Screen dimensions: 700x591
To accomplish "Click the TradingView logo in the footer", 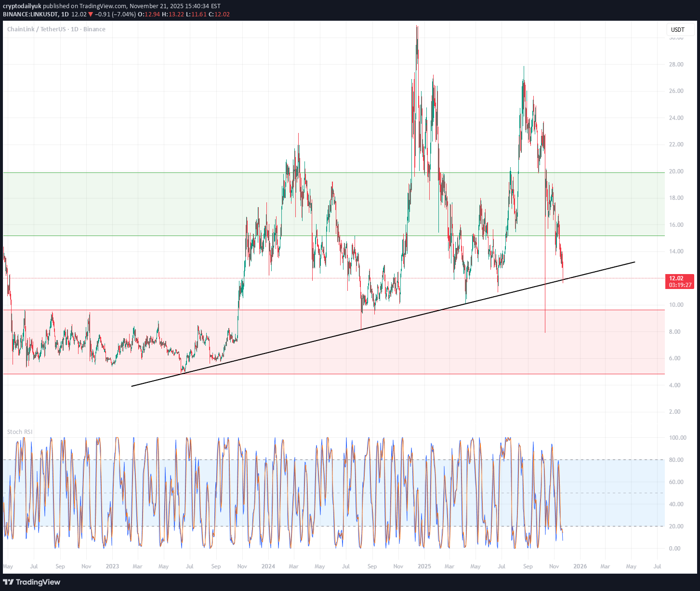I will (x=32, y=582).
